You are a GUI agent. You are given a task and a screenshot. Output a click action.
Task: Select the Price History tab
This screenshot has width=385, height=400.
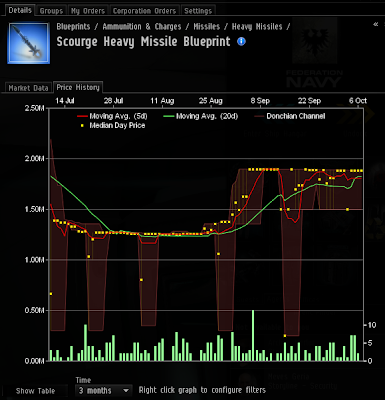tap(78, 87)
